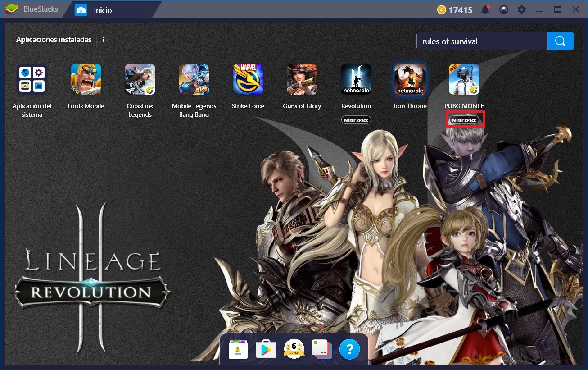
Task: Open Google Play Store from dock
Action: [x=266, y=349]
